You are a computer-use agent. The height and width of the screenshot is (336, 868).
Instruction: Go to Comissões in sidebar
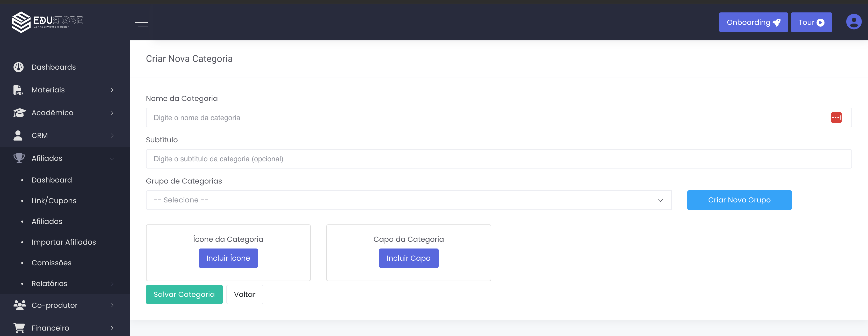[51, 262]
